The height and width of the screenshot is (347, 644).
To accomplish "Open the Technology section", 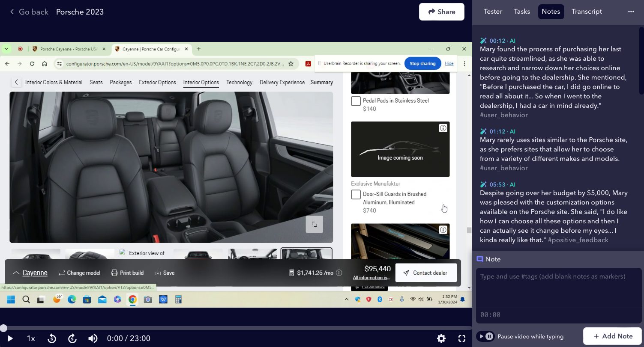I will [240, 82].
